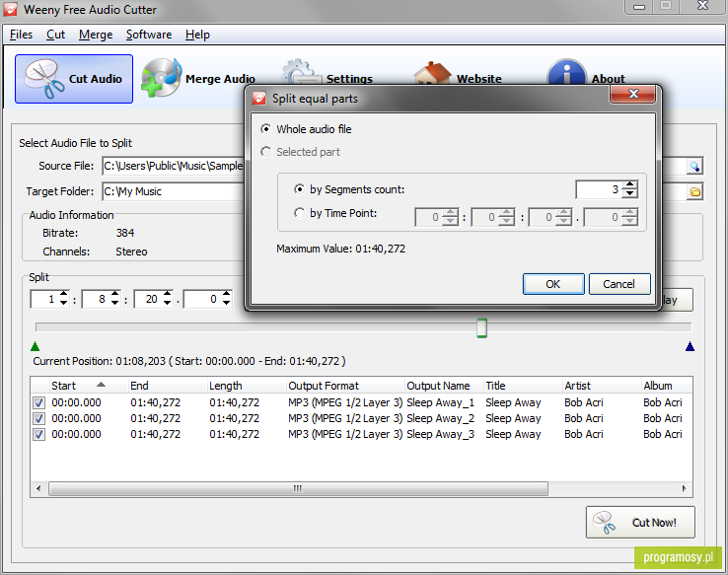
Task: Open the Cut menu
Action: [x=55, y=35]
